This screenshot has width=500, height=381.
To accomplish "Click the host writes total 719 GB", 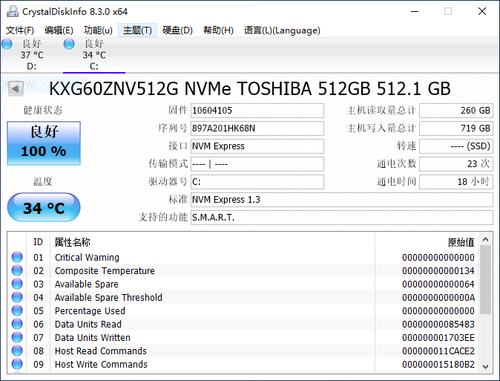I will (456, 128).
